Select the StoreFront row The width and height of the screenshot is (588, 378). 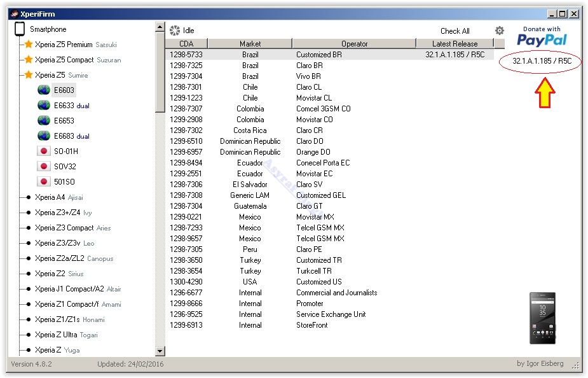coord(330,325)
